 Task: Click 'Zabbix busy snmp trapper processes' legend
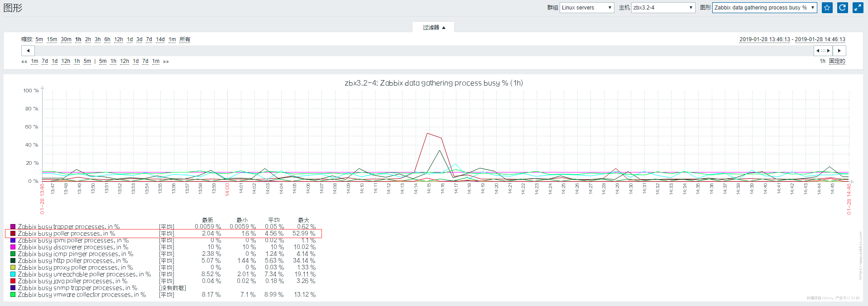(77, 288)
